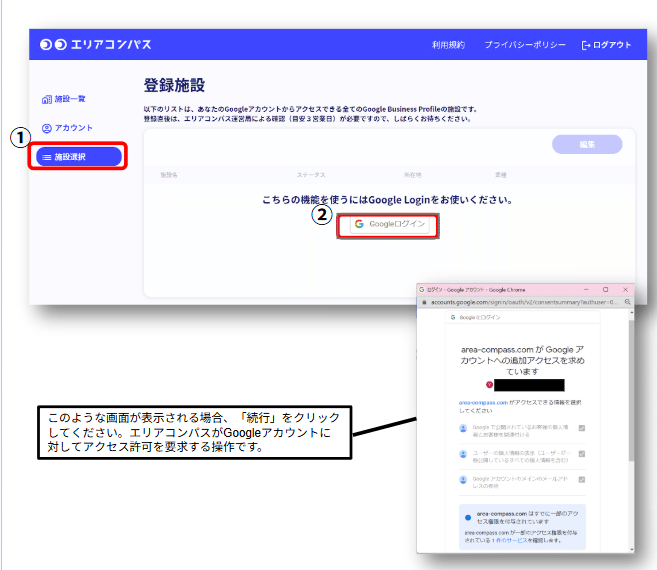The height and width of the screenshot is (570, 657).
Task: Maximize the Google sign-in popup window
Action: (606, 288)
